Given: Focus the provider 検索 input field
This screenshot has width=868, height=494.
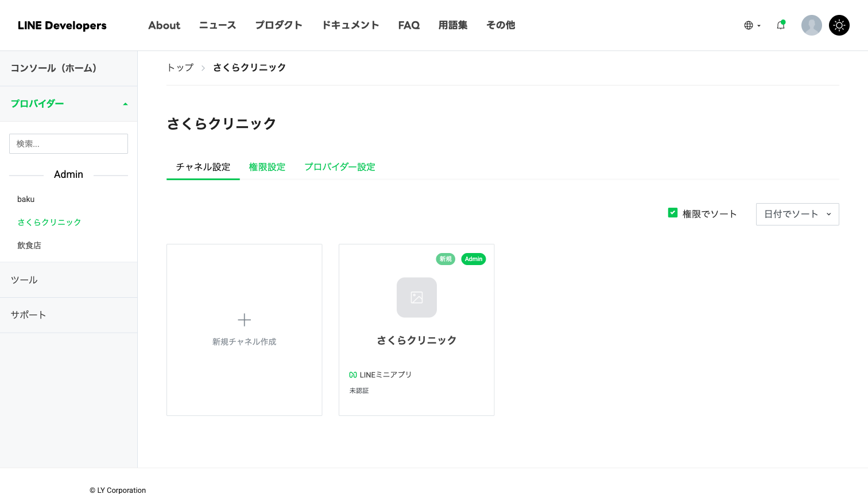Looking at the screenshot, I should click(x=68, y=144).
